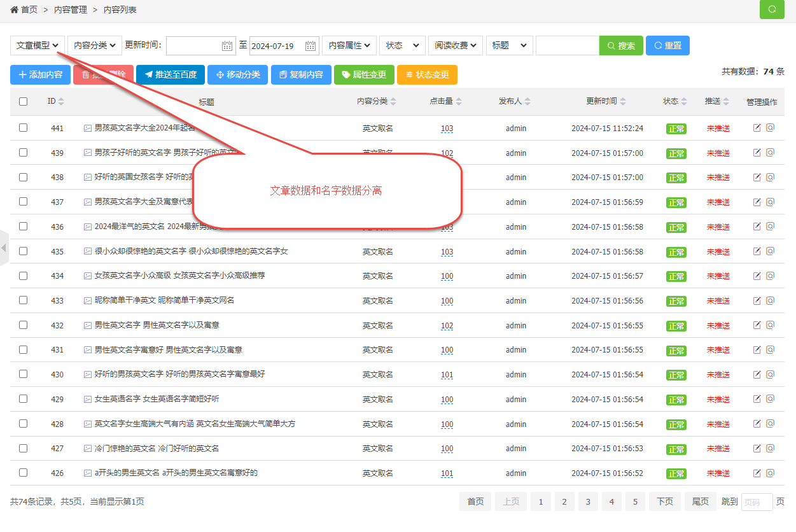Open calendar picker for start update date

tap(227, 46)
